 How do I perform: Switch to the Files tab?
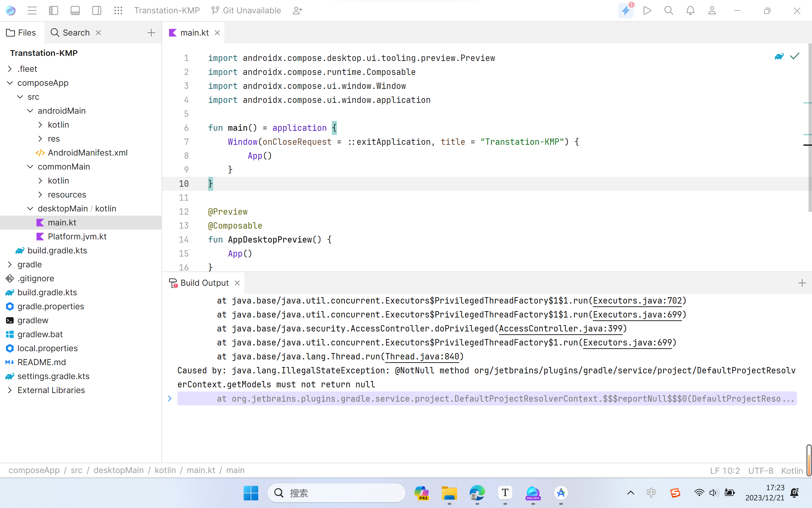click(21, 33)
